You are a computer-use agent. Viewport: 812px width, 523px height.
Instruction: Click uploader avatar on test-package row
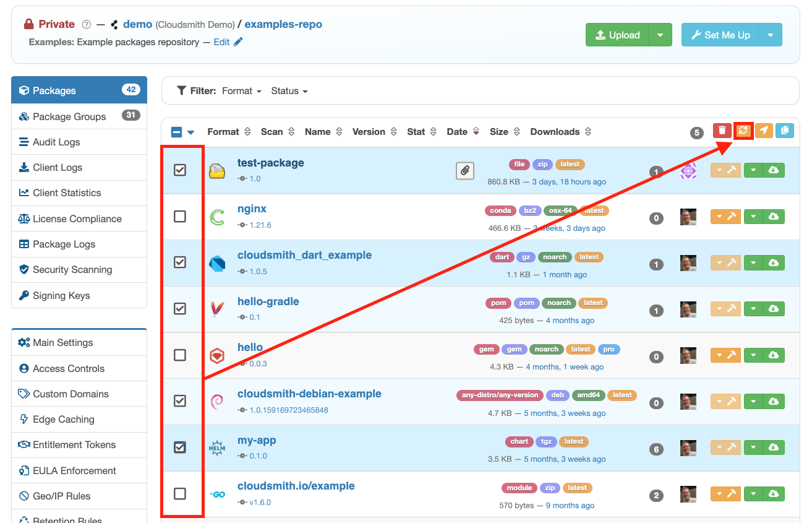pos(688,171)
